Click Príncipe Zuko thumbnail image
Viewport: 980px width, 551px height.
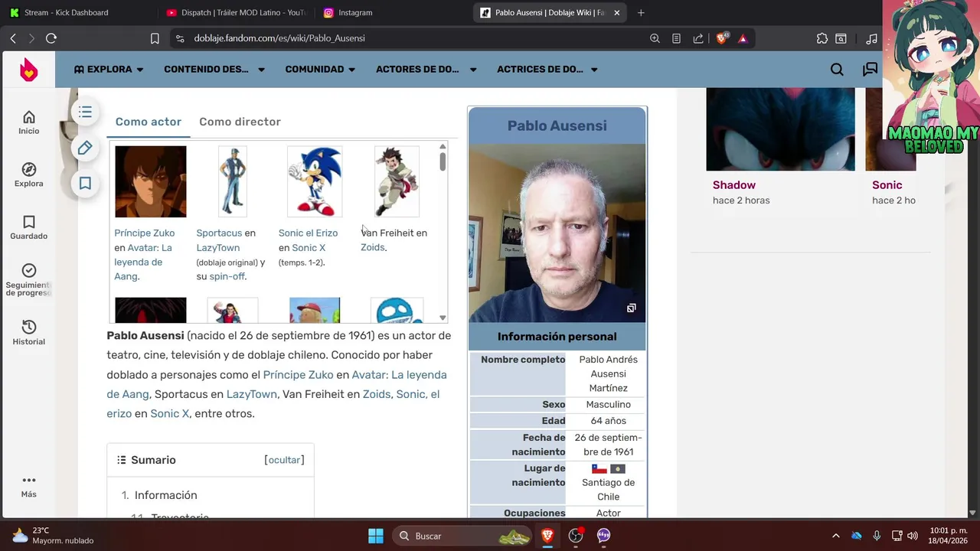(x=150, y=181)
